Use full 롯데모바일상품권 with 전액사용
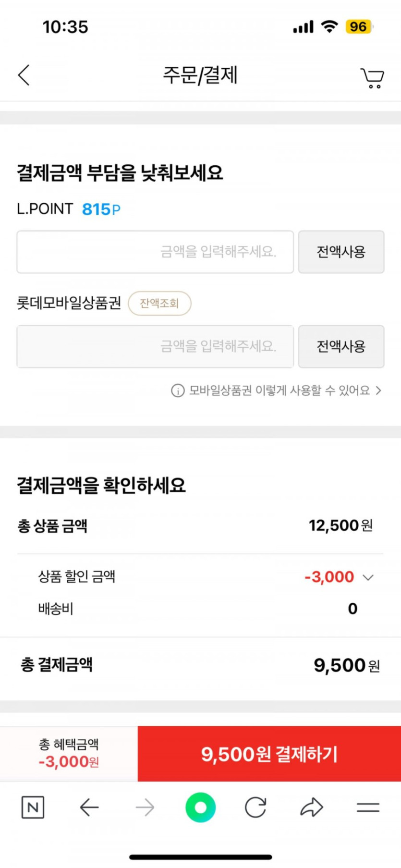Viewport: 401px width, 868px height. coord(341,346)
